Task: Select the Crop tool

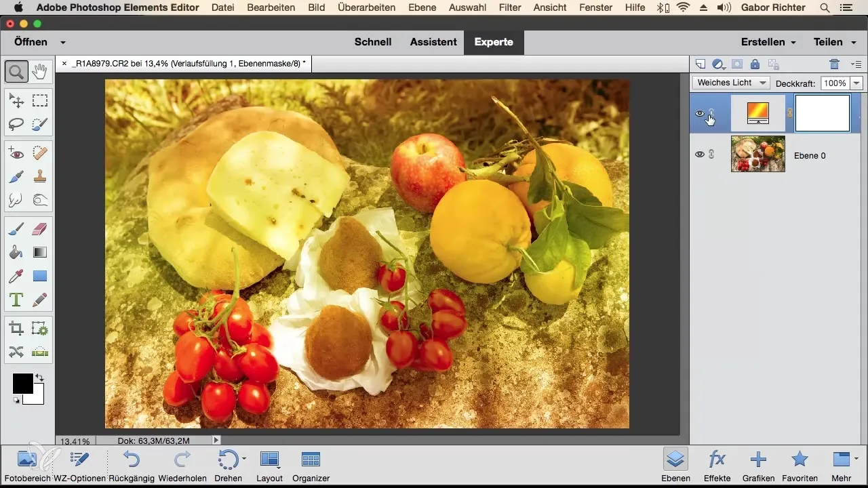Action: click(16, 329)
